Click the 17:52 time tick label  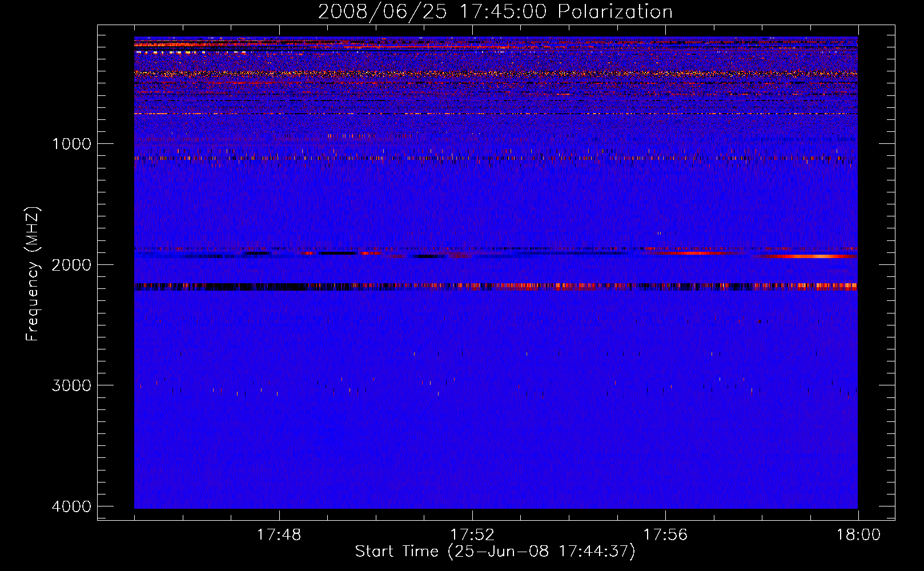coord(472,535)
